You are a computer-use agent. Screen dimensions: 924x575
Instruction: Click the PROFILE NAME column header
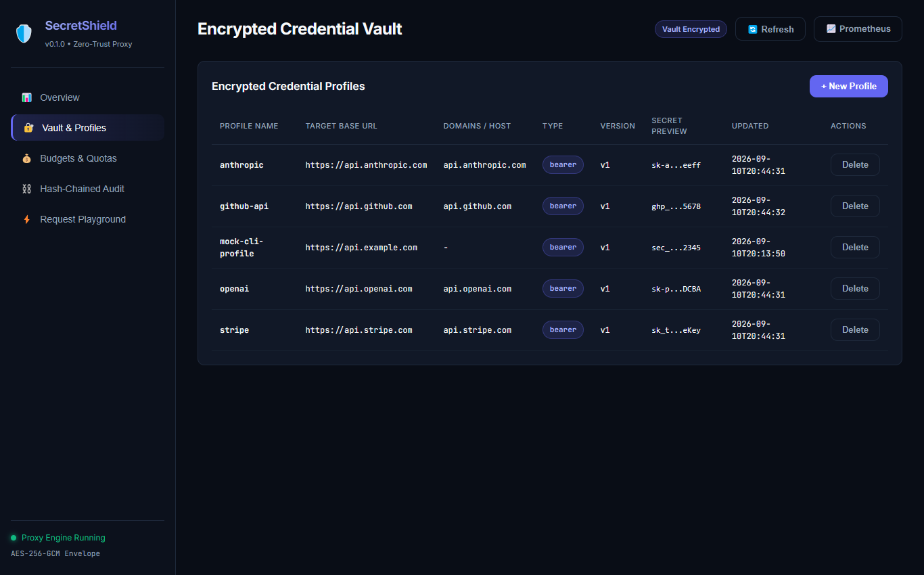coord(249,126)
